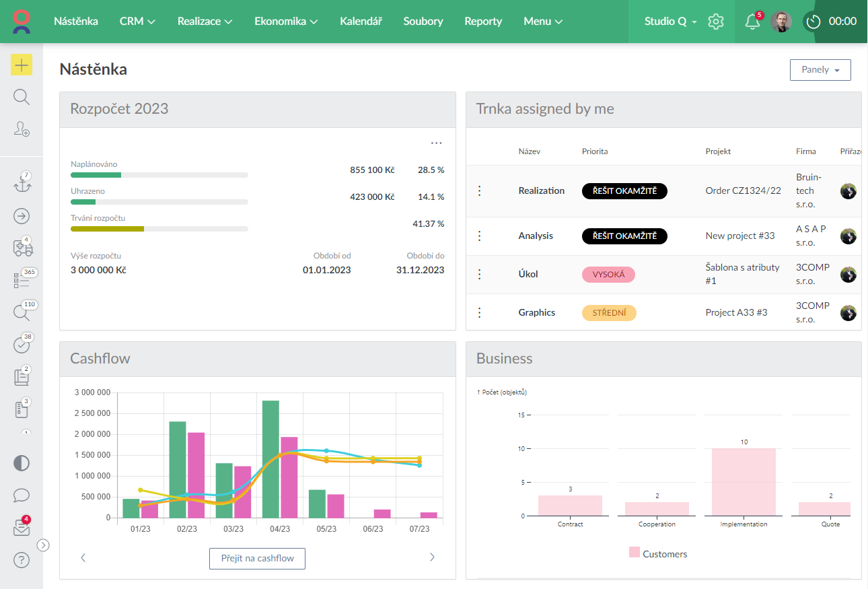This screenshot has width=868, height=589.
Task: Open the search magnifier in sidebar
Action: click(22, 97)
